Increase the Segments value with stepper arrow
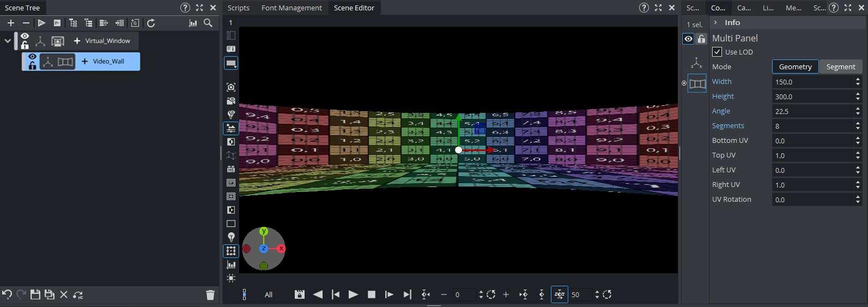Viewport: 868px width, 307px height. tap(858, 123)
